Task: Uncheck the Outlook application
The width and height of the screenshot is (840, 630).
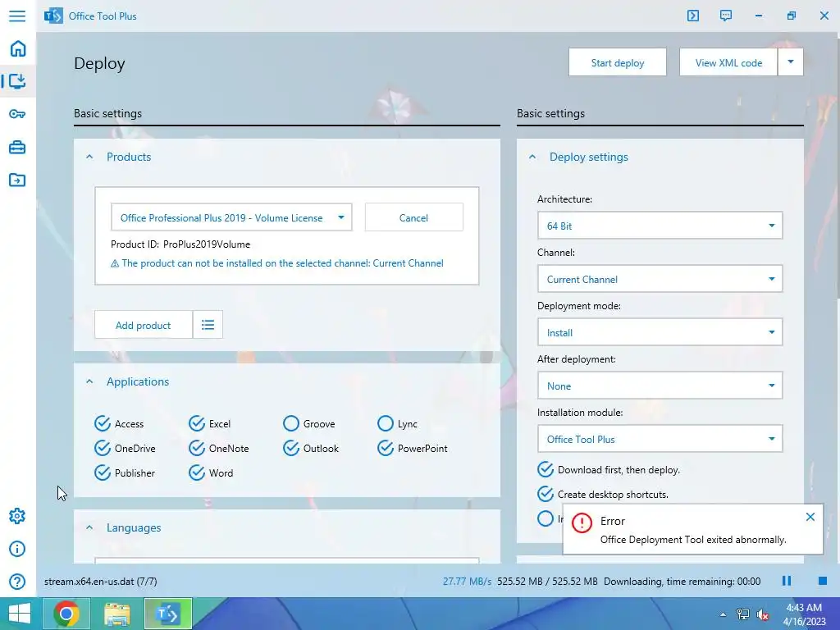Action: point(291,449)
